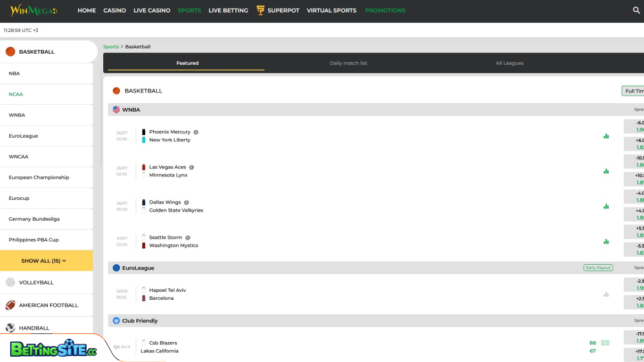Screen dimensions: 644x362
Task: Click the Superpot trophy icon
Action: tap(260, 10)
